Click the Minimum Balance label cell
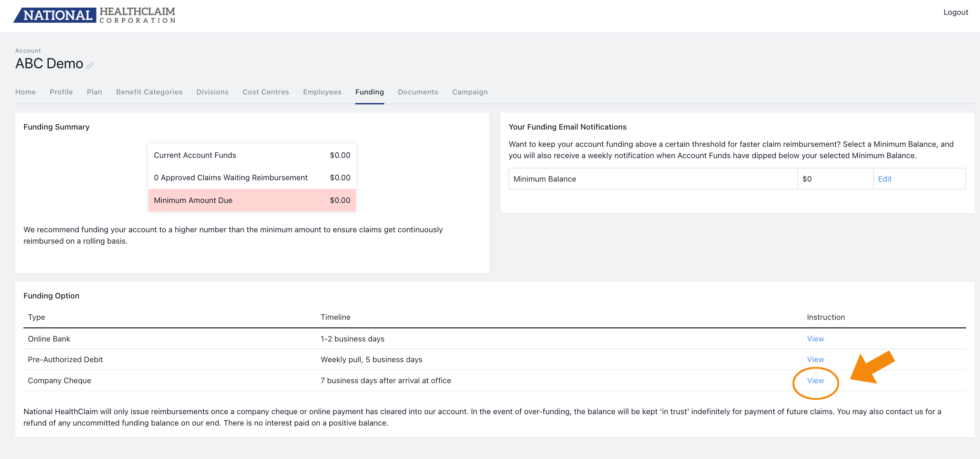 coord(653,179)
